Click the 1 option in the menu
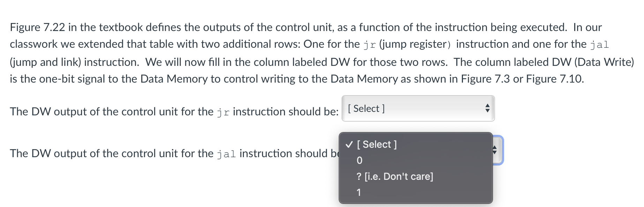The height and width of the screenshot is (207, 644). click(x=359, y=192)
